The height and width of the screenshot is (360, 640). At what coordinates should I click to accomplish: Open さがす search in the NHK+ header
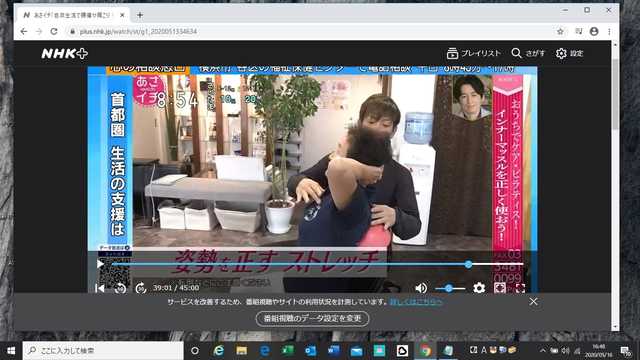528,53
